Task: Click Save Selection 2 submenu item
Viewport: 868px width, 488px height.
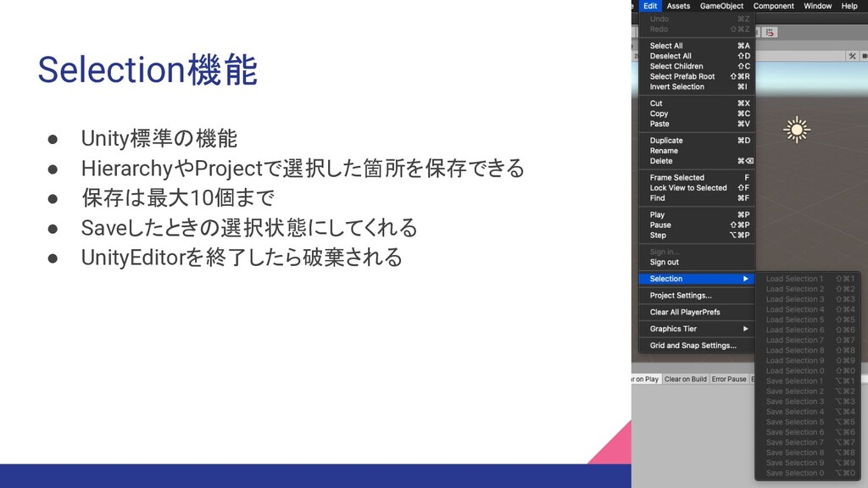Action: 810,391
